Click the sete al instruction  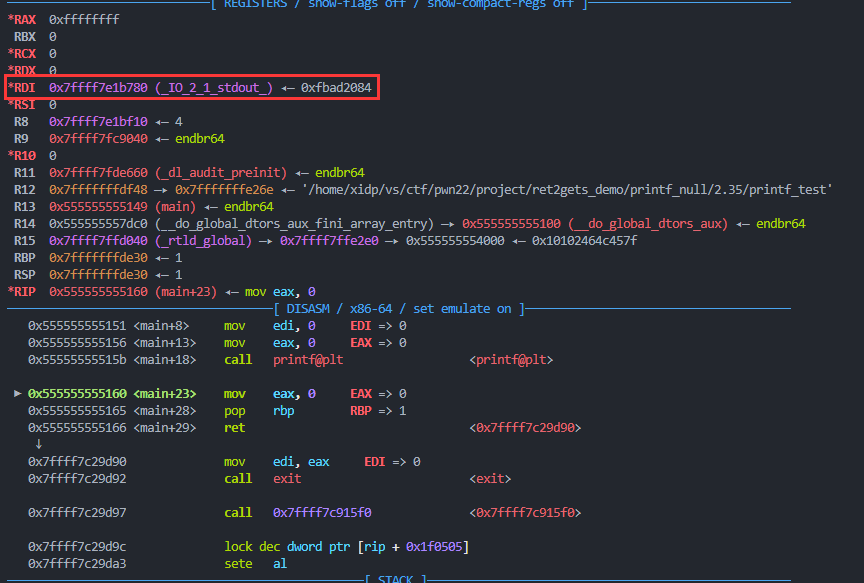(256, 564)
